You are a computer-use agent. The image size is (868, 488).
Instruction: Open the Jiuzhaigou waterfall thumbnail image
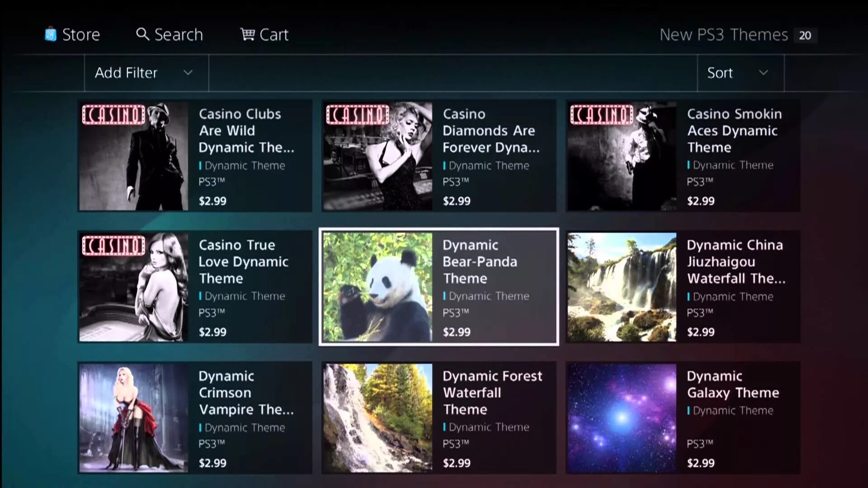[622, 287]
